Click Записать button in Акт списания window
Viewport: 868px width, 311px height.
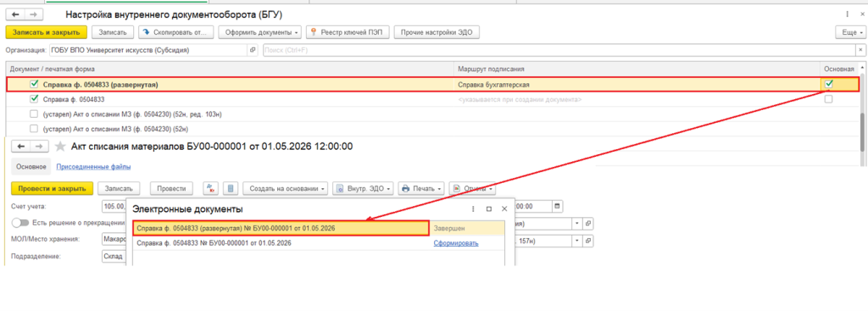coord(119,189)
